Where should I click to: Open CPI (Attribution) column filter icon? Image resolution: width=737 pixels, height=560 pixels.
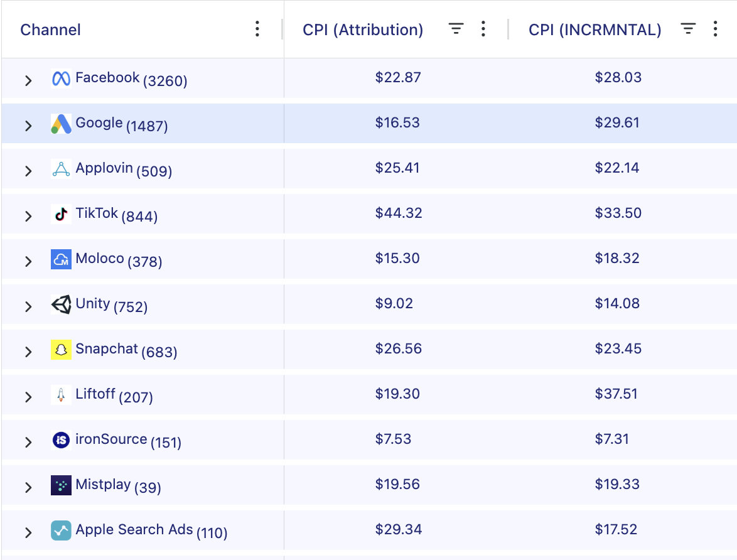click(456, 29)
